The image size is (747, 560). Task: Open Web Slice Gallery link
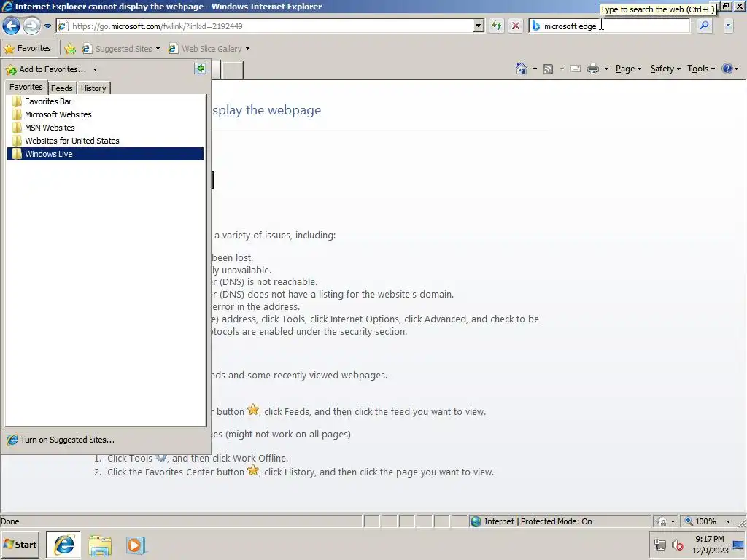(x=205, y=49)
